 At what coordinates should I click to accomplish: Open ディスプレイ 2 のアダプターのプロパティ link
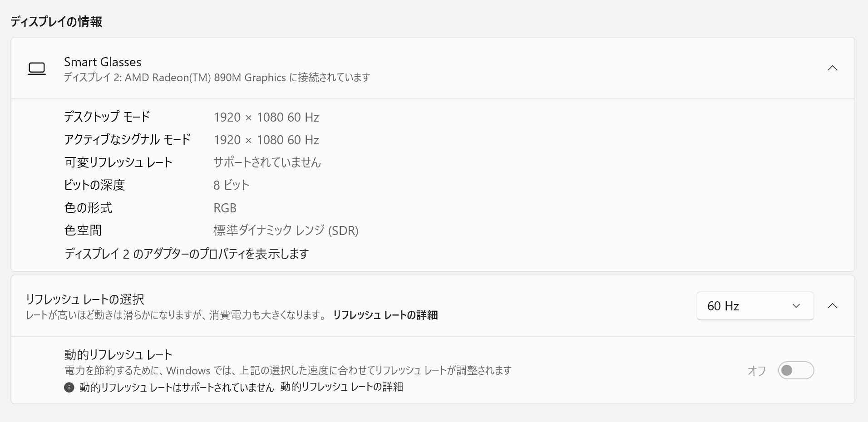point(187,253)
